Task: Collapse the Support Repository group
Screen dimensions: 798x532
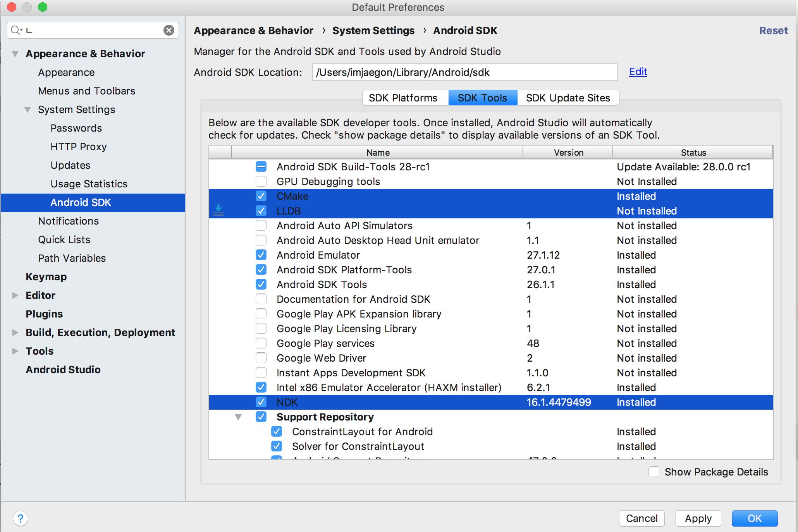Action: point(238,417)
